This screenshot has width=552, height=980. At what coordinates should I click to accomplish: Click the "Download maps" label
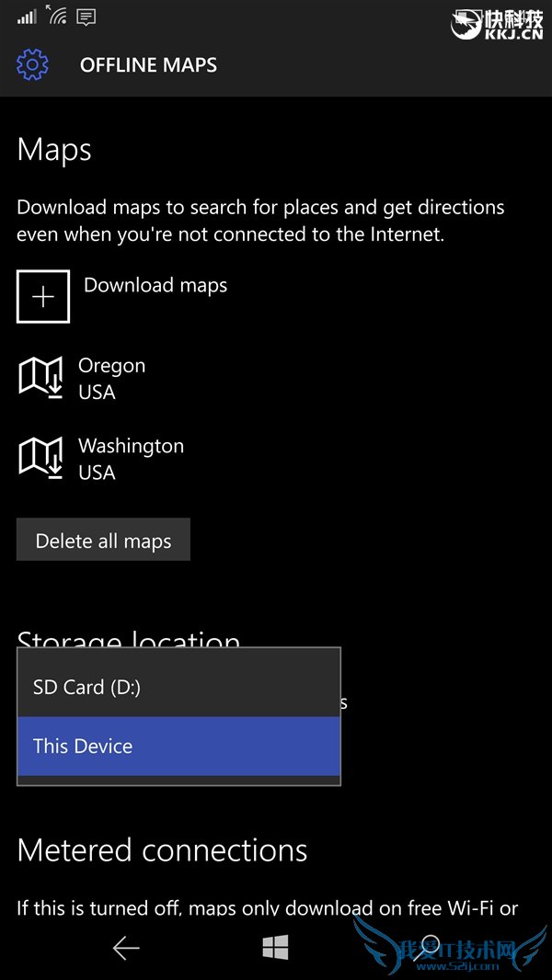(155, 286)
